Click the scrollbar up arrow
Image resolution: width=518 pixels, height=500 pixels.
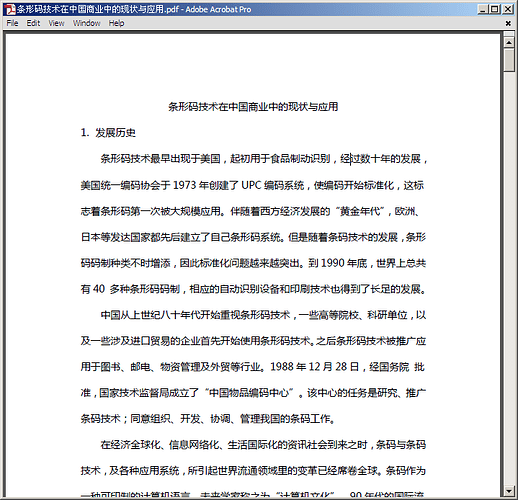click(x=509, y=42)
